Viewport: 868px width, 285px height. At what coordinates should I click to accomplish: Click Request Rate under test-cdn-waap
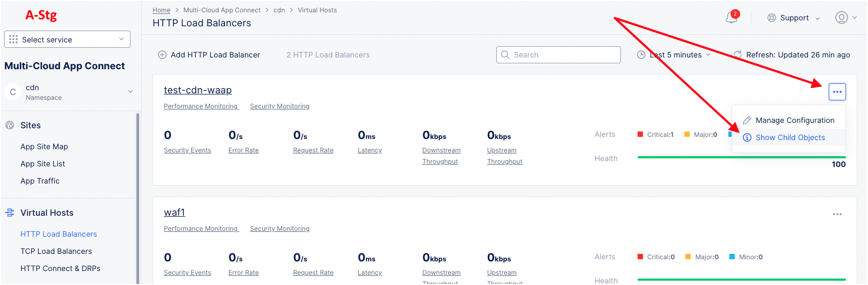click(313, 150)
